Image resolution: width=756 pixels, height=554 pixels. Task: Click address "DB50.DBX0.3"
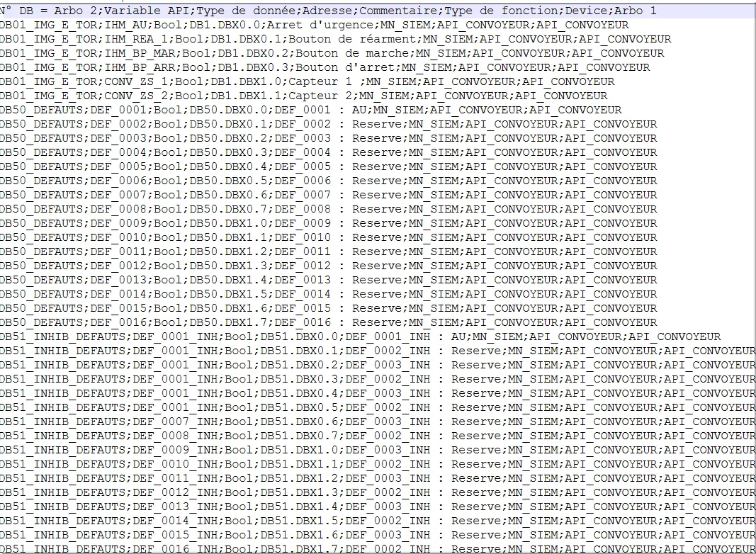pyautogui.click(x=228, y=152)
